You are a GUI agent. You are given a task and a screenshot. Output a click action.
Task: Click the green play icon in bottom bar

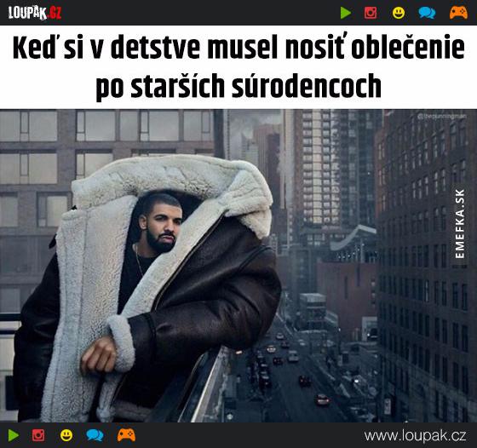(x=14, y=435)
